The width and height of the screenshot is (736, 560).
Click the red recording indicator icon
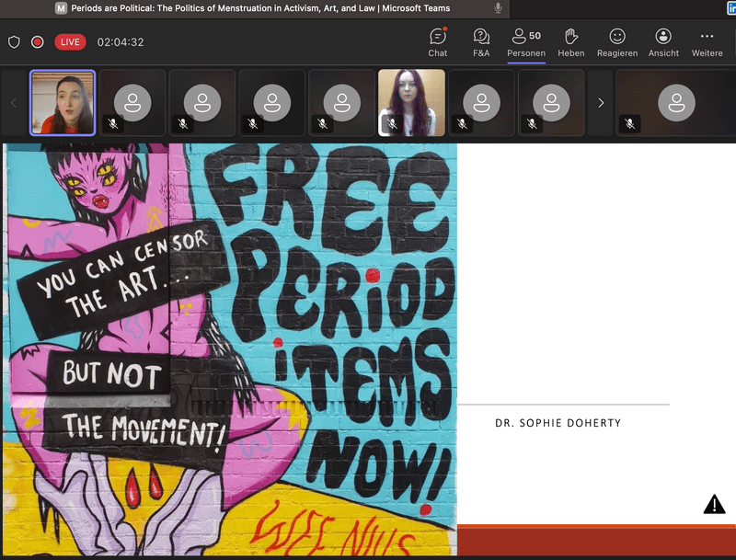point(38,42)
